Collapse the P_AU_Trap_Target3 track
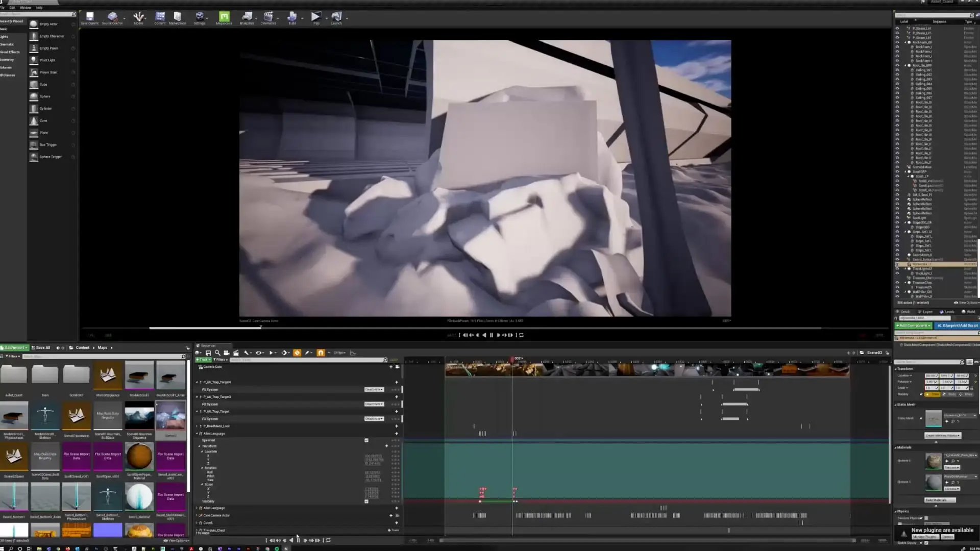Image resolution: width=980 pixels, height=551 pixels. 197,397
